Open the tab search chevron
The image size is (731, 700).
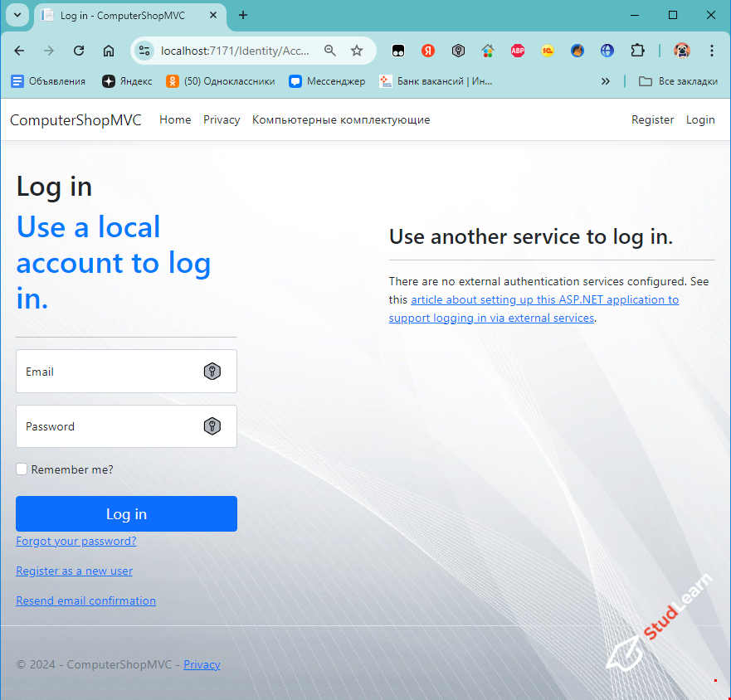[x=17, y=15]
